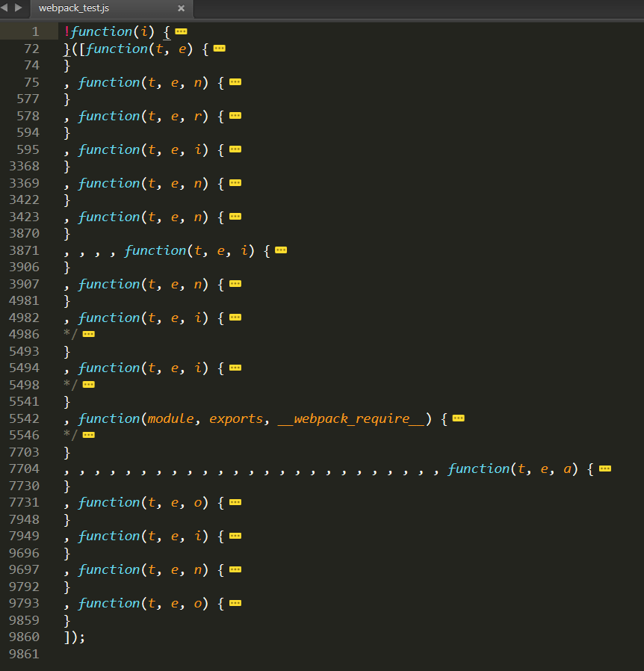The width and height of the screenshot is (644, 671).
Task: Click the parameter 'a' on line 7704
Action: click(x=567, y=469)
